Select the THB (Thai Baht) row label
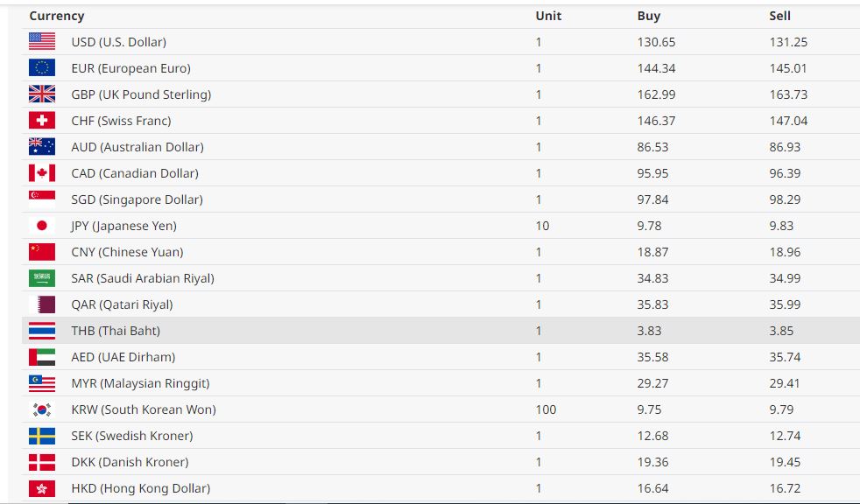Screen dimensions: 860x504 [116, 331]
